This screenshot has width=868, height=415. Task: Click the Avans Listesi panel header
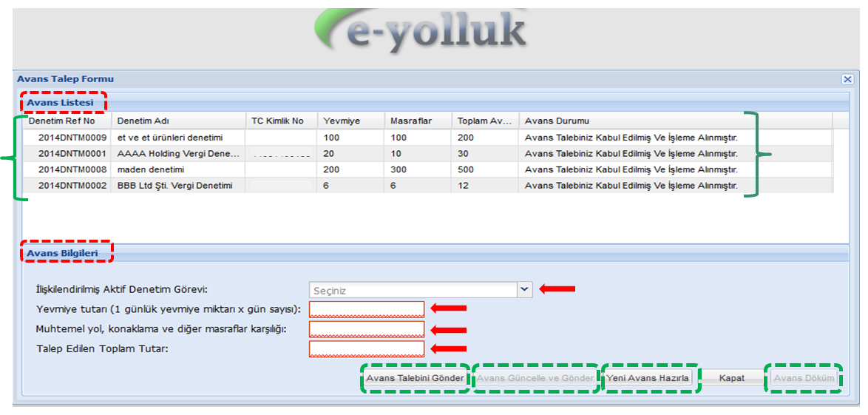point(435,103)
